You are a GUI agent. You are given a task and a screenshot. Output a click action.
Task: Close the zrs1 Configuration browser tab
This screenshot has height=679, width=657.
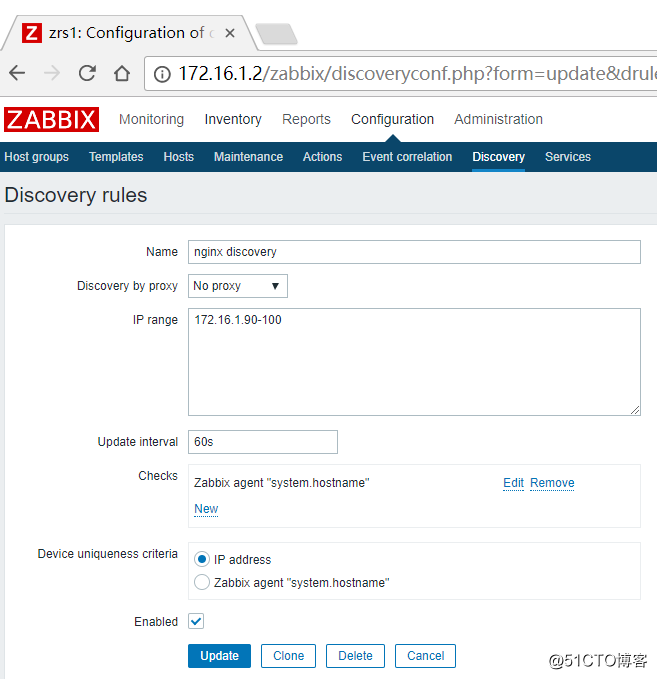click(x=230, y=33)
